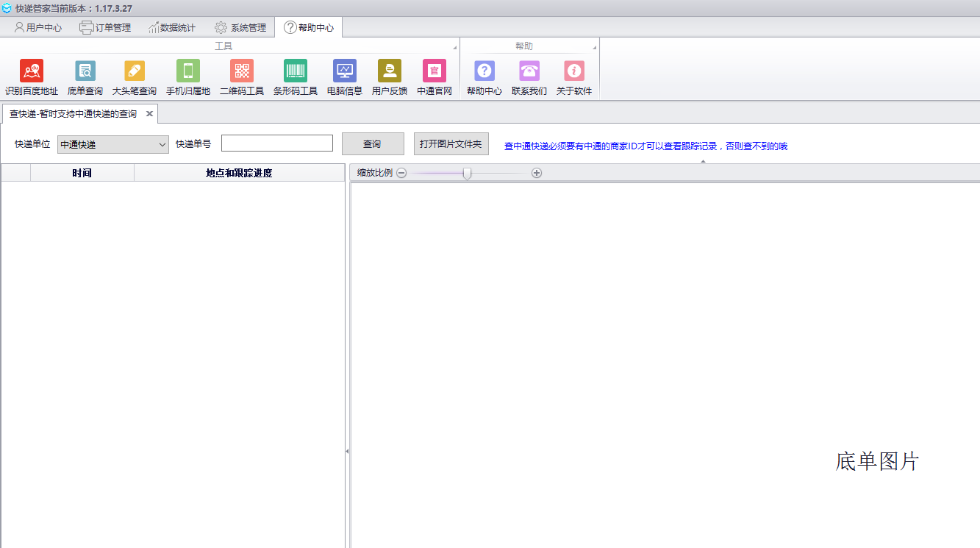Screen dimensions: 980x548
Task: Click the 底单查询 icon
Action: coord(85,71)
